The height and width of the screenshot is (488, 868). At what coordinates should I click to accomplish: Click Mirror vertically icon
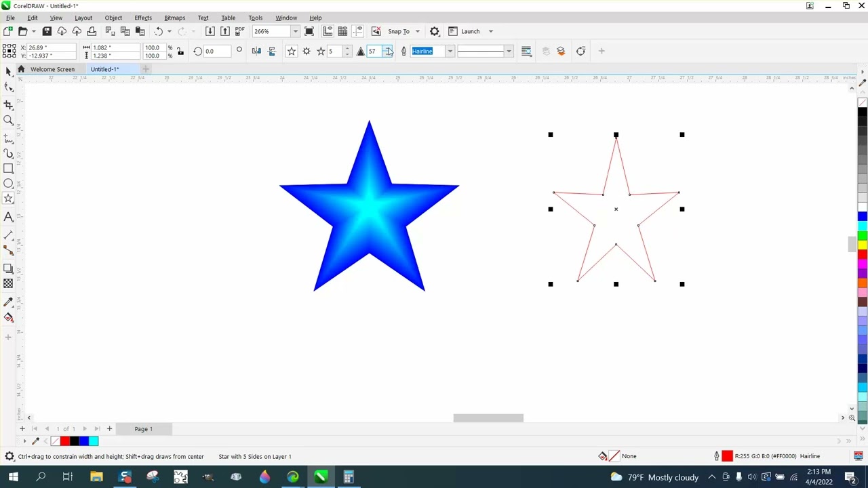coord(272,51)
